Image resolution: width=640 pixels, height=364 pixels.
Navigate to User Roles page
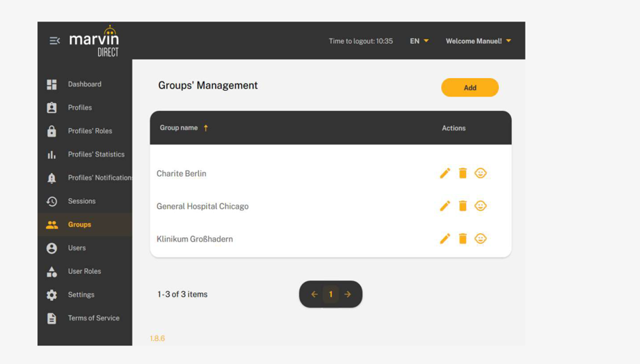point(84,272)
